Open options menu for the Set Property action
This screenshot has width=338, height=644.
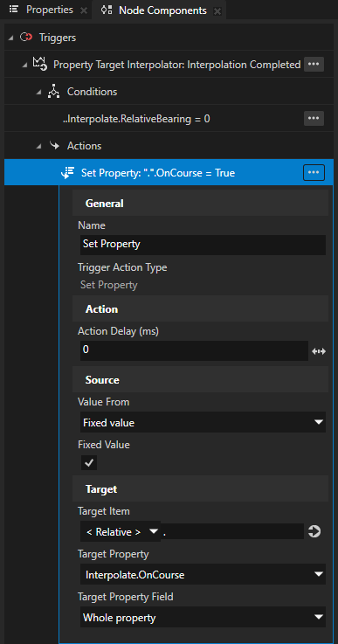coord(314,172)
